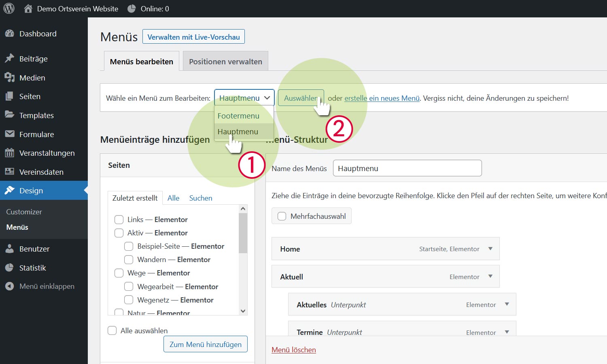Tick the Links — Elementor checkbox
The width and height of the screenshot is (607, 364).
(119, 220)
